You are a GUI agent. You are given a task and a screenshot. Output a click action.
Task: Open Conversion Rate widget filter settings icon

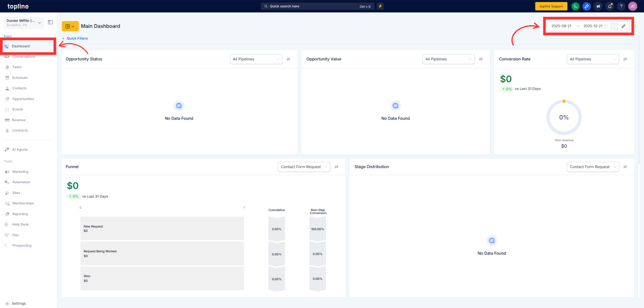click(625, 59)
